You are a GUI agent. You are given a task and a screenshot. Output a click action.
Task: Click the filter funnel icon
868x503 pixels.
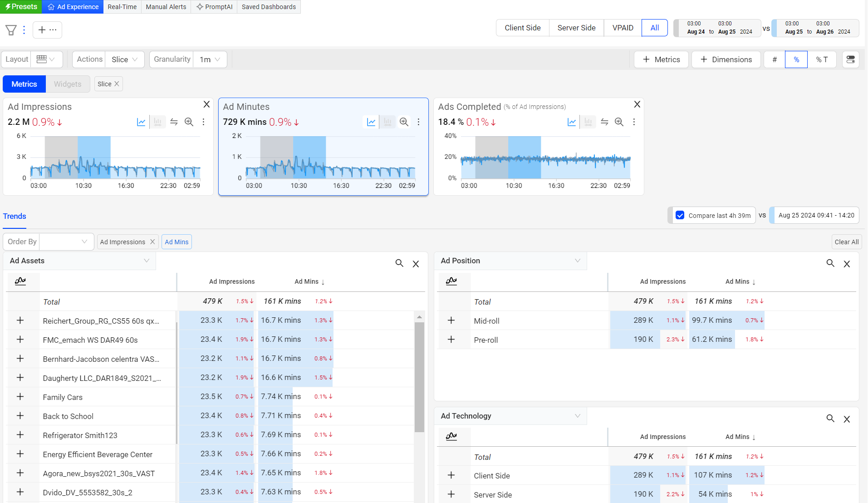(x=11, y=30)
